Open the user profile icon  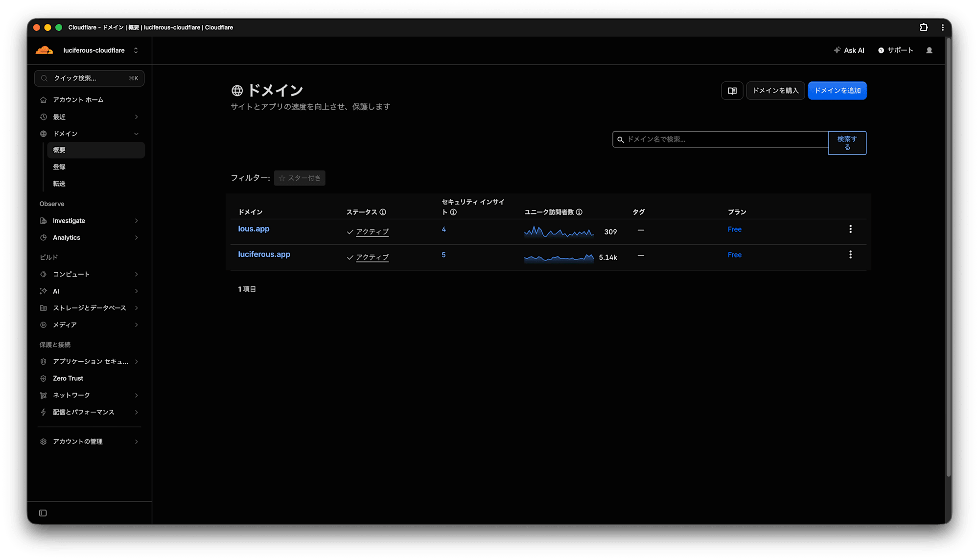point(929,50)
